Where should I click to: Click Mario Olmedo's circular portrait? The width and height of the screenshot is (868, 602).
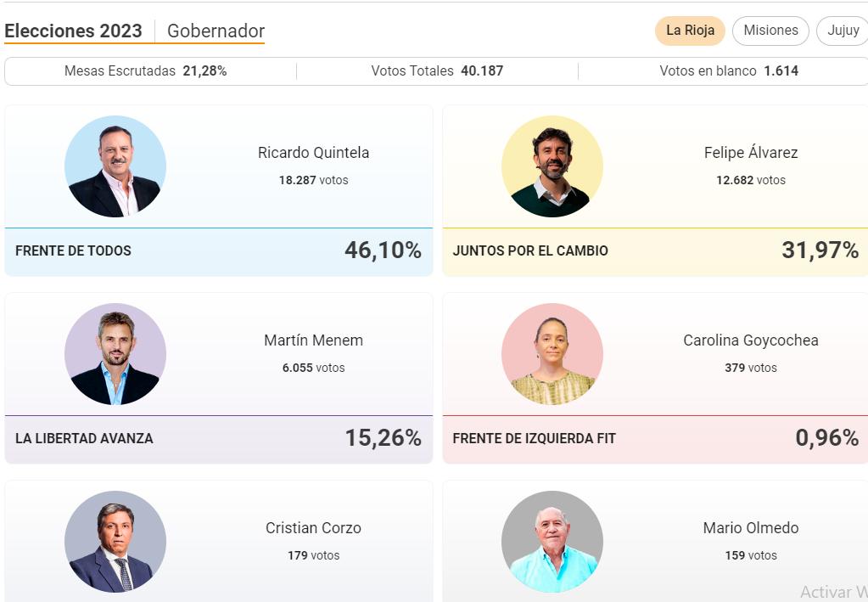click(552, 542)
